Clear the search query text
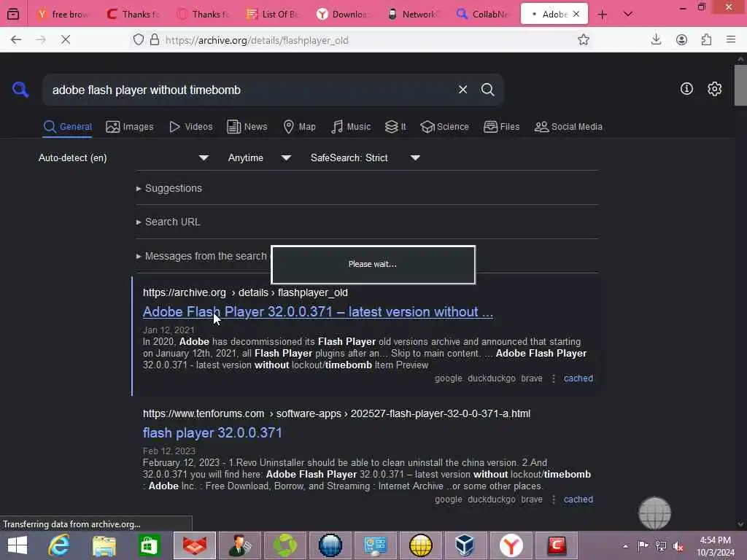747x560 pixels. 462,90
